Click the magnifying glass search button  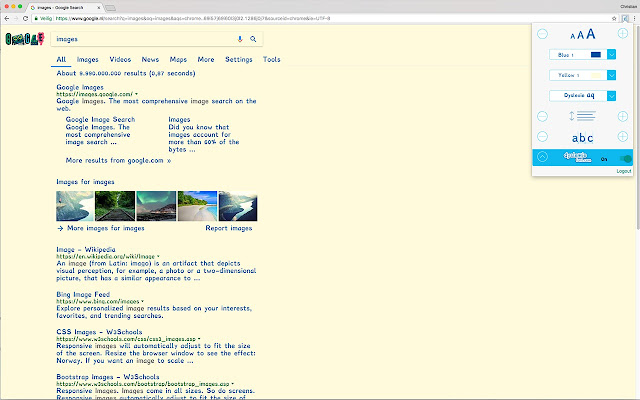[253, 39]
